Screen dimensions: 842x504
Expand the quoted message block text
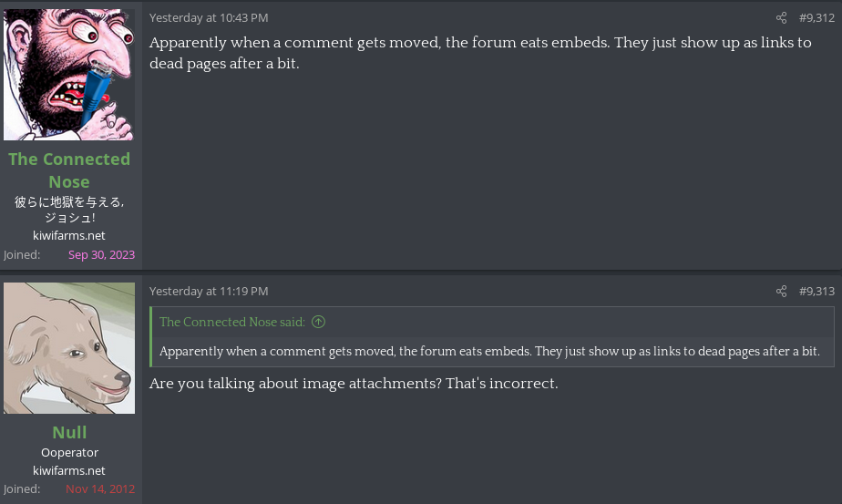(489, 352)
